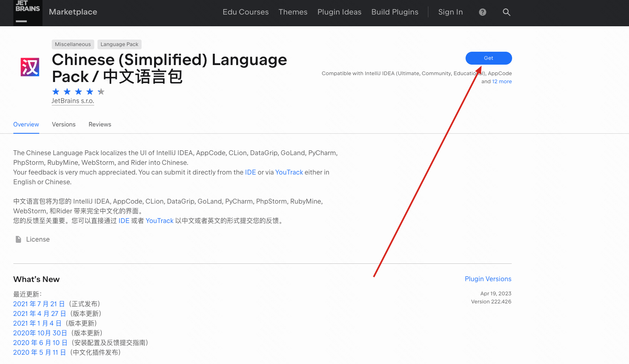The image size is (629, 364).
Task: Click the star rating row
Action: pos(78,92)
